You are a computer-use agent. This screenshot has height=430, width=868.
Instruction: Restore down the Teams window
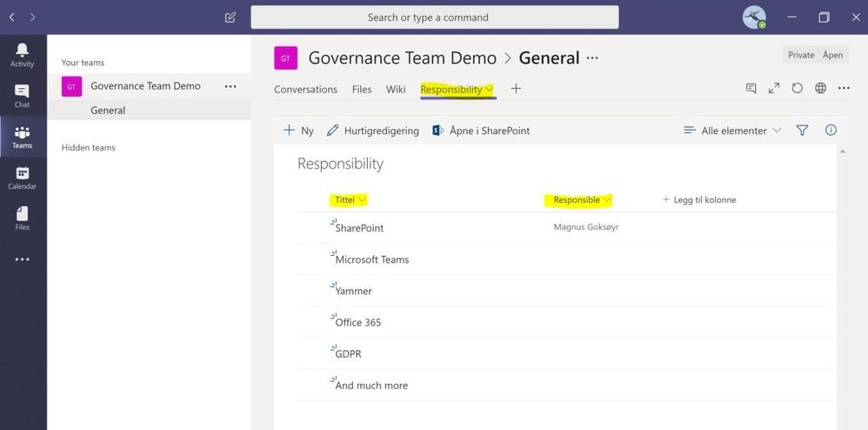(x=824, y=17)
